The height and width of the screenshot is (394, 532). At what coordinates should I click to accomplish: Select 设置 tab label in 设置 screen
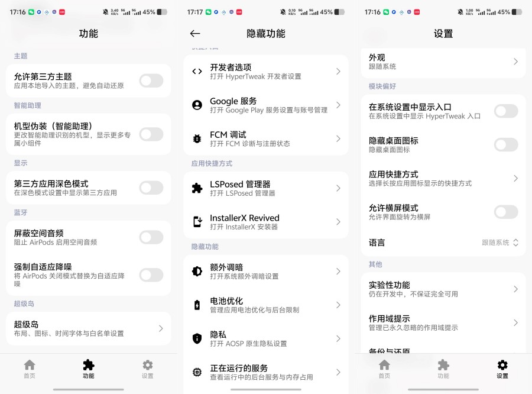click(x=502, y=376)
